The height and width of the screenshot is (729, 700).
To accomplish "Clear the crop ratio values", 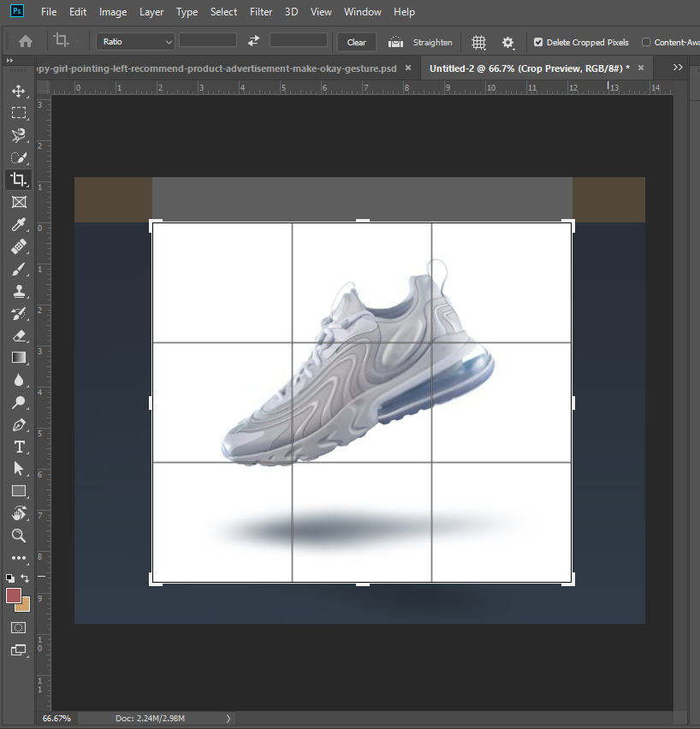I will point(357,42).
